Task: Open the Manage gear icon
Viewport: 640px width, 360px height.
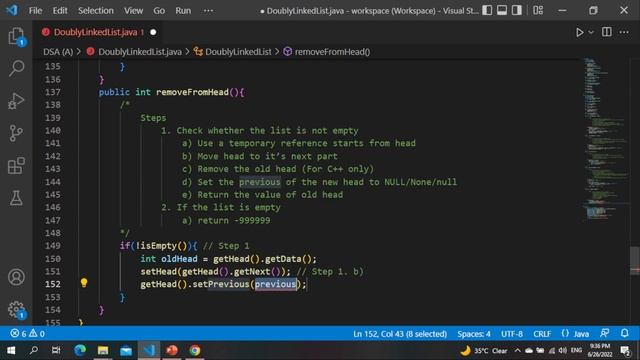Action: click(16, 309)
